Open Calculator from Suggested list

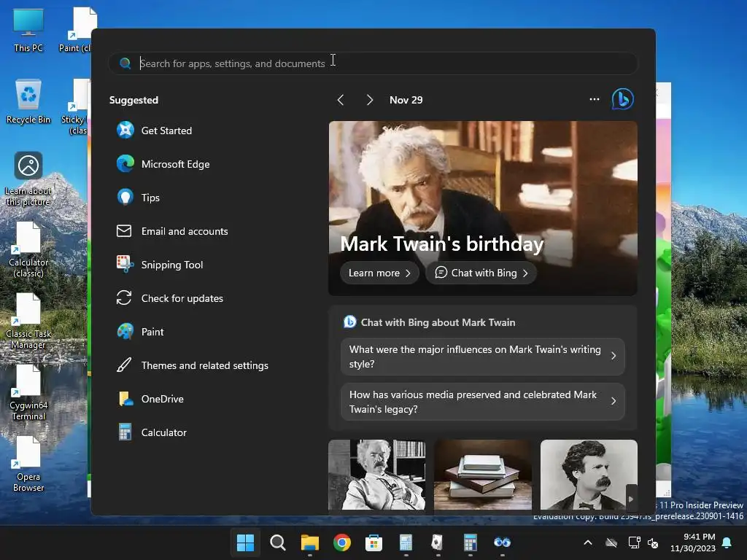(152, 432)
